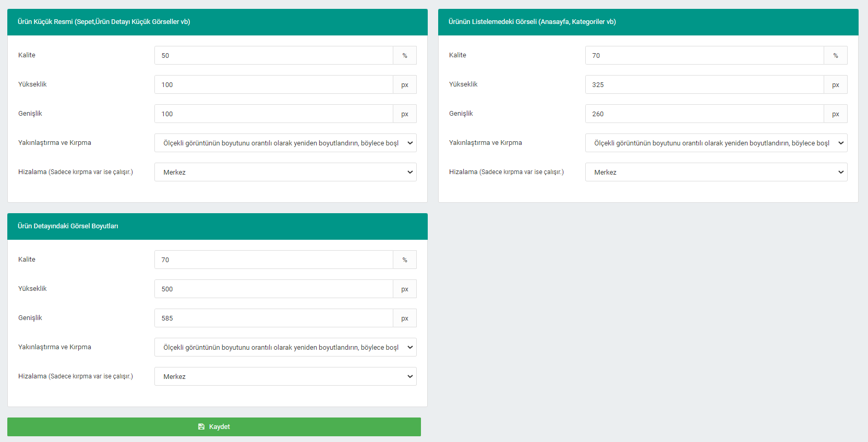
Task: Open Yakınlaştırma ve Kırpma dropdown in Listelemedeki Görseli panel
Action: click(x=716, y=143)
